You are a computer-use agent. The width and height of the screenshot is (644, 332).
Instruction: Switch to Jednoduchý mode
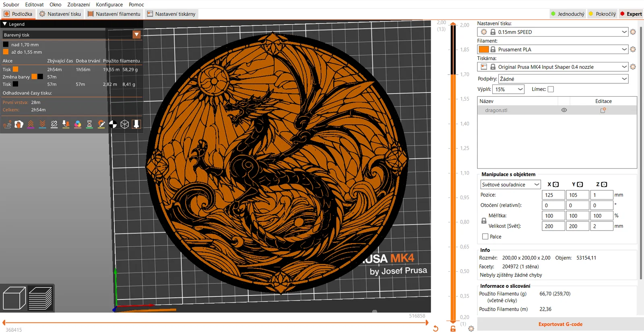point(568,14)
